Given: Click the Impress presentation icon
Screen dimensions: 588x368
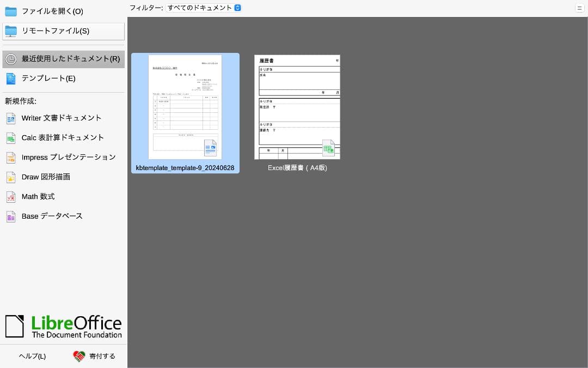Looking at the screenshot, I should (x=11, y=158).
